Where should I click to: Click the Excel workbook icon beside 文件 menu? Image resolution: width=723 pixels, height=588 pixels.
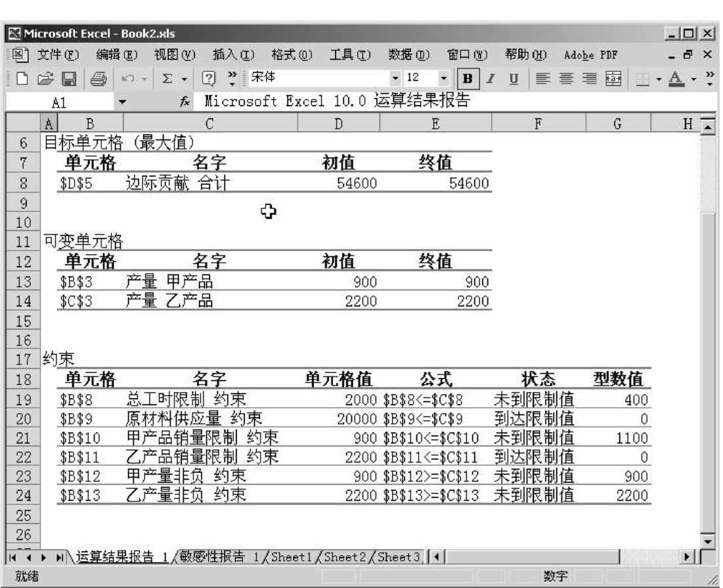pyautogui.click(x=19, y=55)
